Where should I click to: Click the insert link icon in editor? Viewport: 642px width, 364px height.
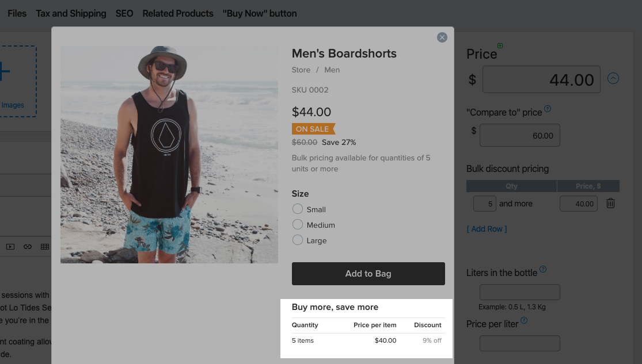click(28, 247)
